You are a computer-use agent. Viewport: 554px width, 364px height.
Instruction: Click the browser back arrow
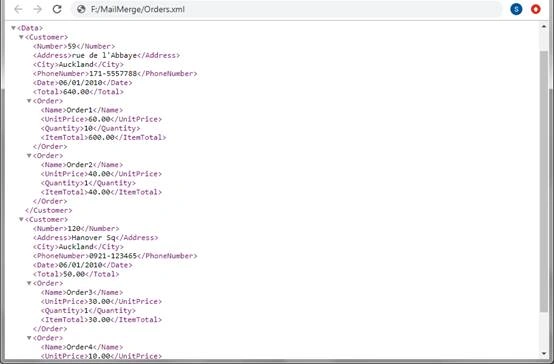pos(18,9)
